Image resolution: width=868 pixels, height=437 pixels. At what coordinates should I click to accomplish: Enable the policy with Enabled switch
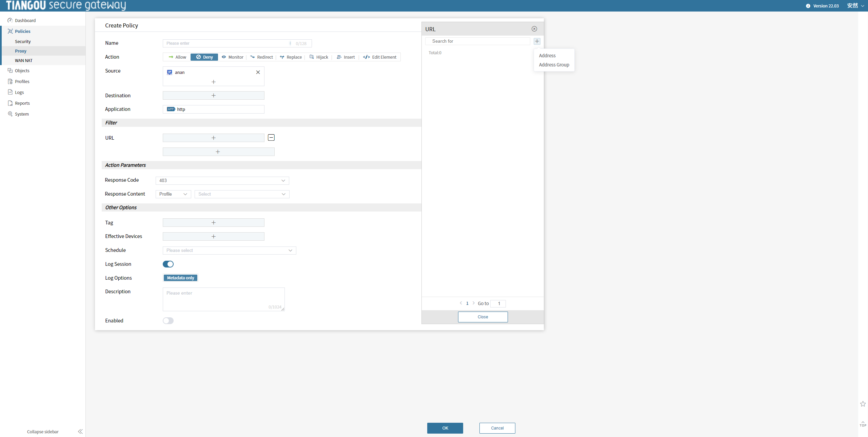tap(168, 321)
